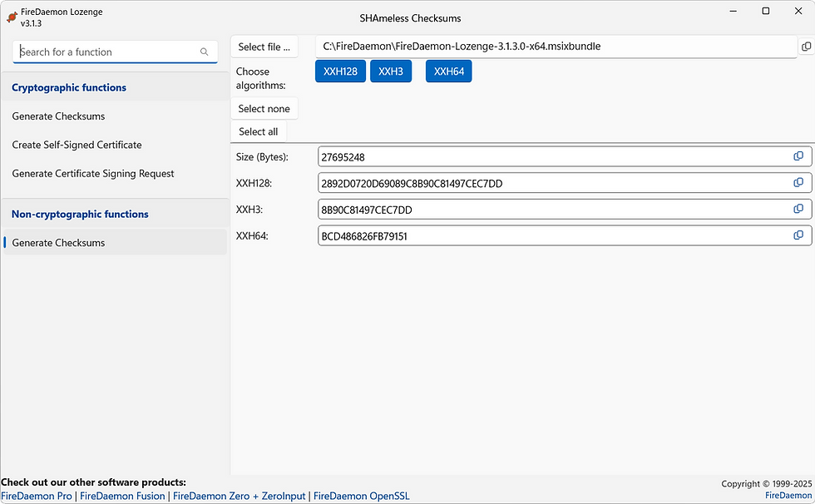Visit the FireDaemon Zero + ZeroInput link

238,495
